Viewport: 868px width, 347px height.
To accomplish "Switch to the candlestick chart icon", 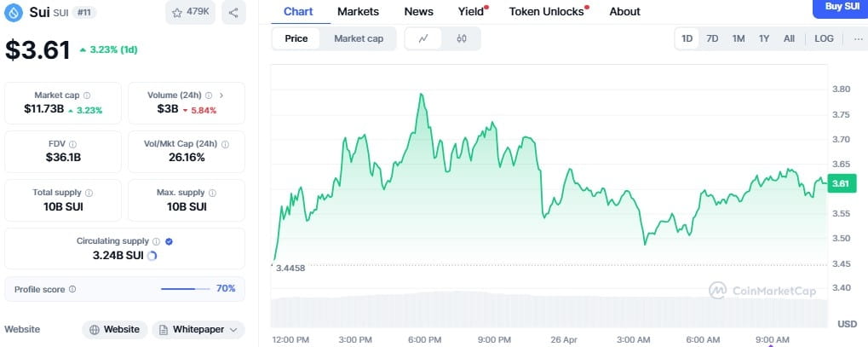I will click(x=462, y=38).
